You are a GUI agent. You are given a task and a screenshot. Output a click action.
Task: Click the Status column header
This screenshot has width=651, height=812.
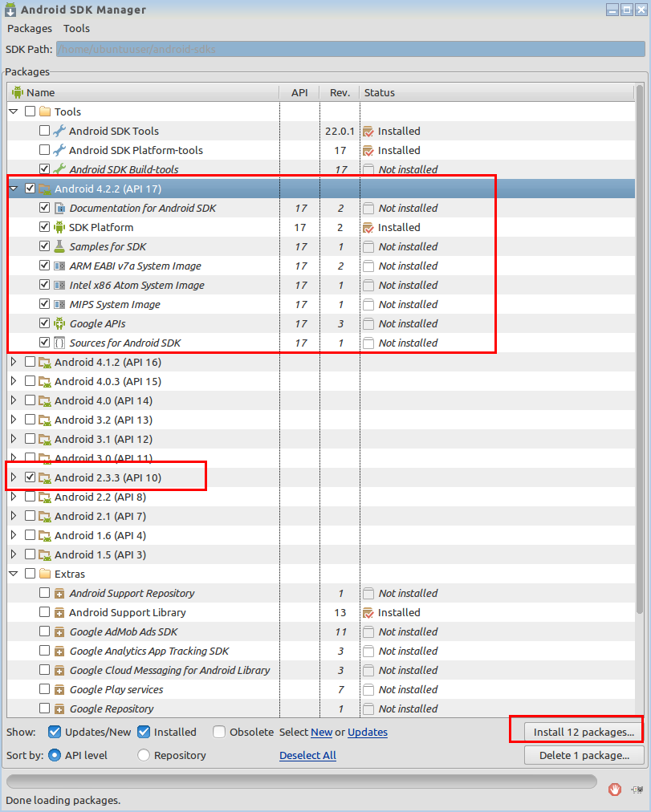[497, 93]
